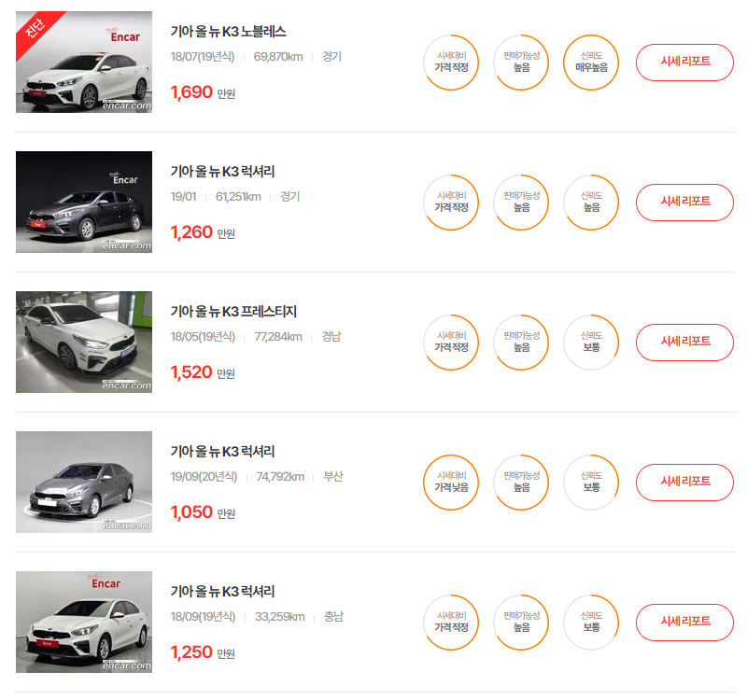Open the gray K3 럭셔리 부산 listing photo

84,482
